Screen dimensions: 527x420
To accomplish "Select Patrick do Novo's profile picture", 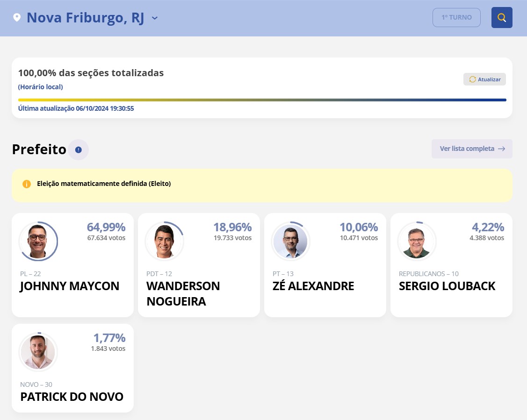I will (x=38, y=352).
